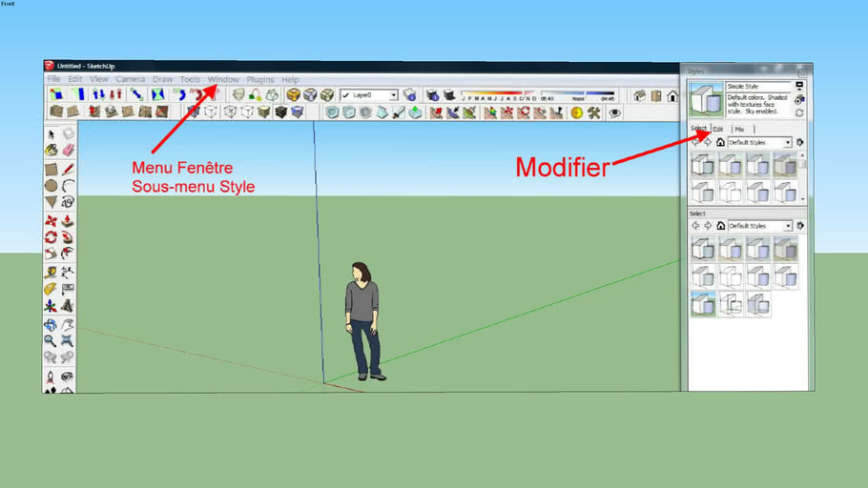Adjust the shadow date month slider
This screenshot has width=868, height=488.
pyautogui.click(x=498, y=95)
